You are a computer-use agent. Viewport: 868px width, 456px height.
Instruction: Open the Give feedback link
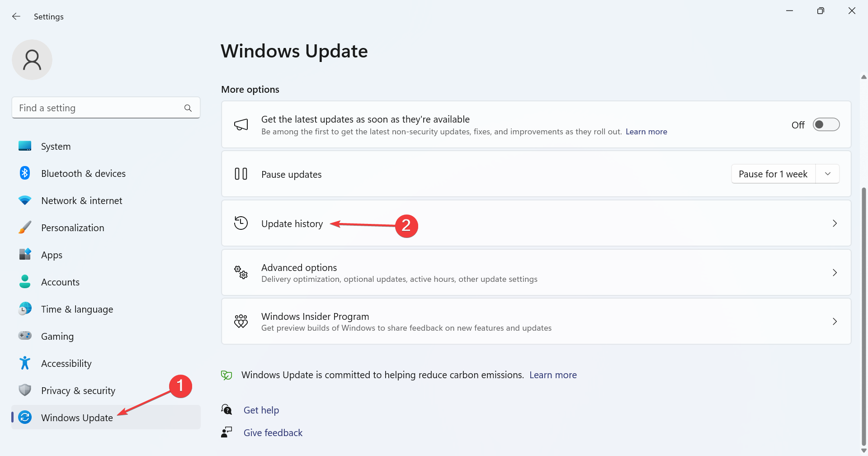pyautogui.click(x=273, y=433)
